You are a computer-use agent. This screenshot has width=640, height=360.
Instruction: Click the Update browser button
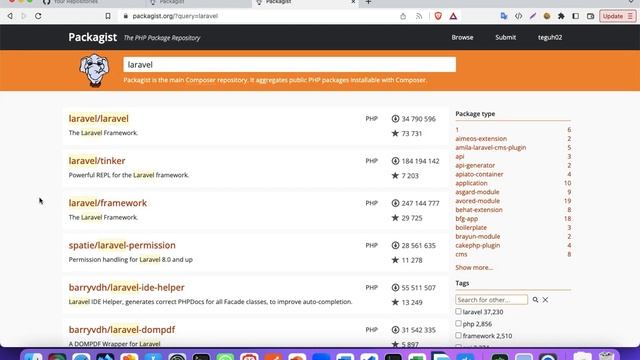(617, 16)
